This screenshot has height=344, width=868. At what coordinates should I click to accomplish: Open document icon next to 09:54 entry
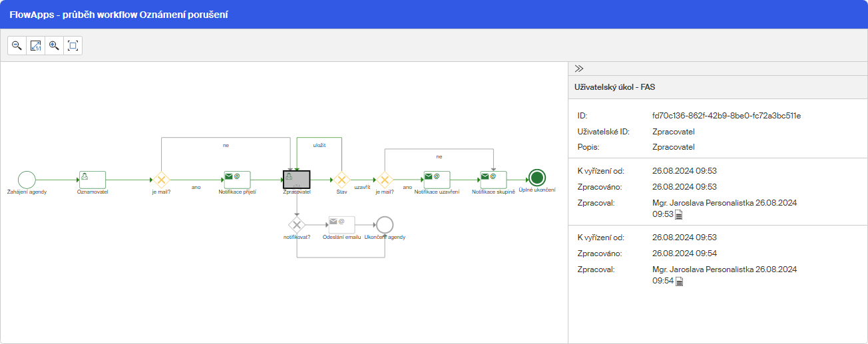[679, 281]
